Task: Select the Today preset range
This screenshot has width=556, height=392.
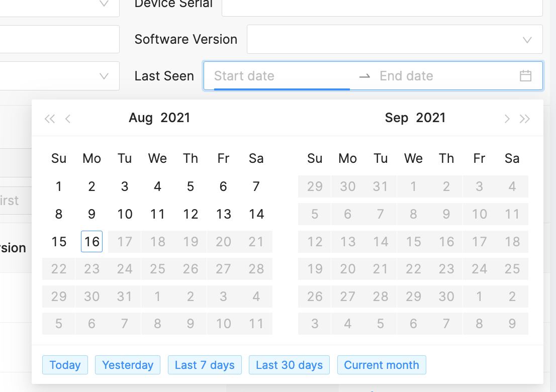Action: pos(65,365)
